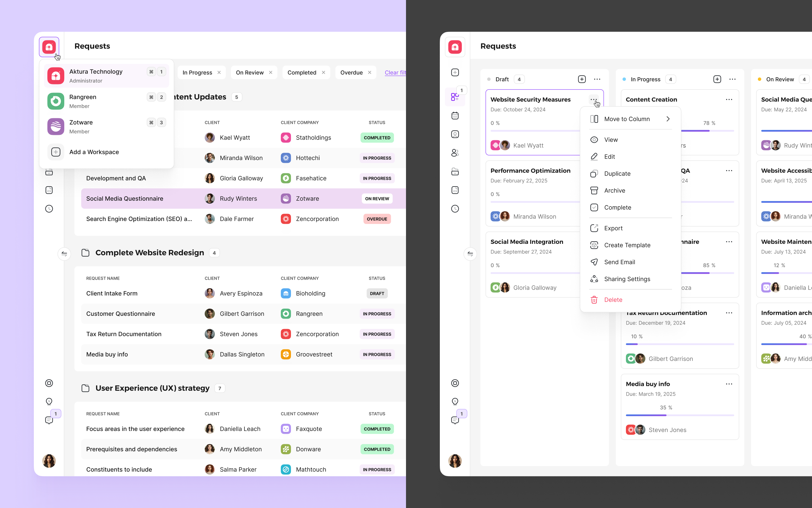Click user avatar in right sidebar
The height and width of the screenshot is (508, 812).
click(x=455, y=461)
